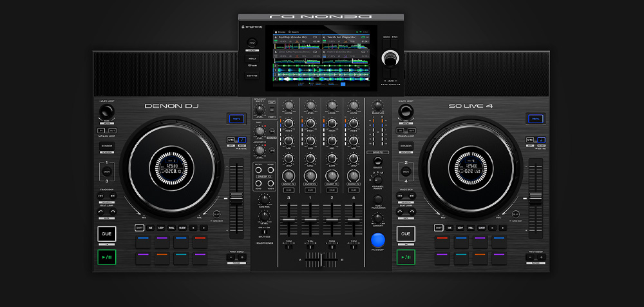
Task: Tap CENSOR button on left deck
Action: [107, 146]
